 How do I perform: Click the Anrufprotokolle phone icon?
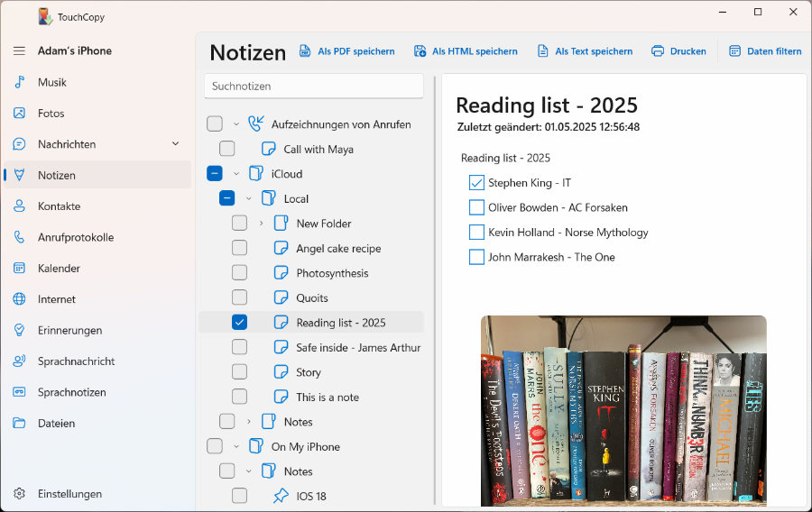(19, 237)
